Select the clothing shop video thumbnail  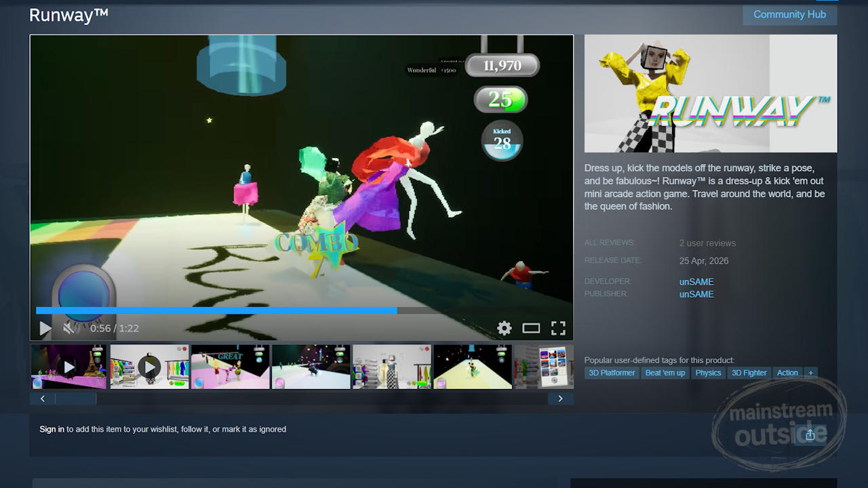[x=149, y=367]
